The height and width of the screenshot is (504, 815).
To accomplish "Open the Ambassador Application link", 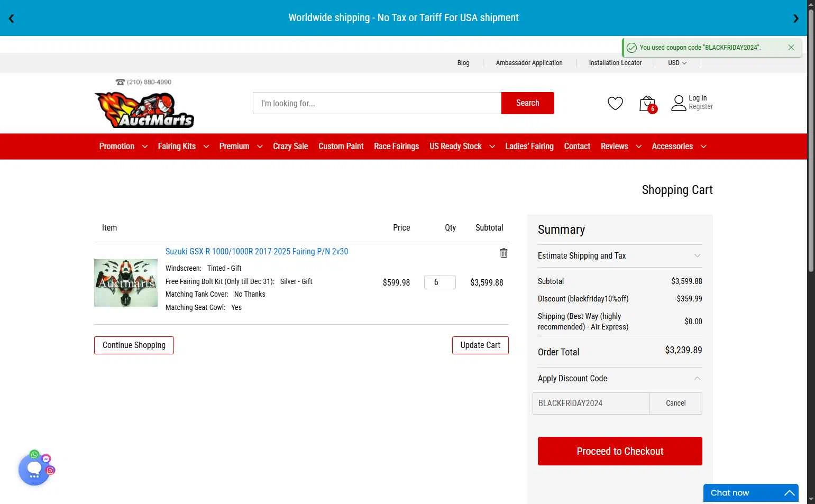I will [x=529, y=63].
